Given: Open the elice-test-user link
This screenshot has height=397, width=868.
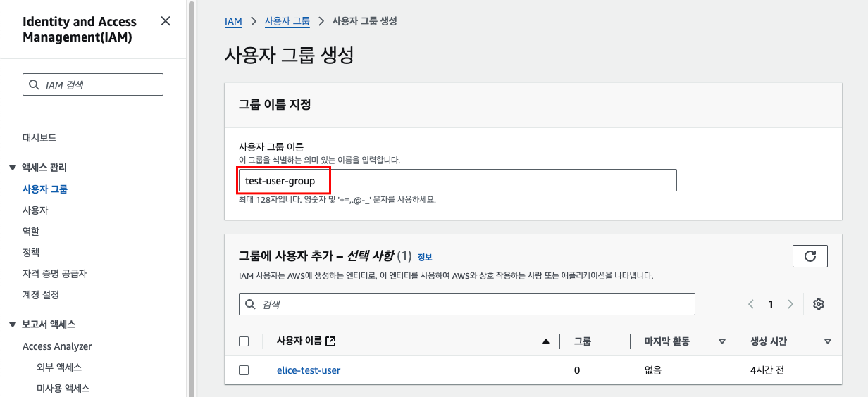Looking at the screenshot, I should [x=309, y=370].
